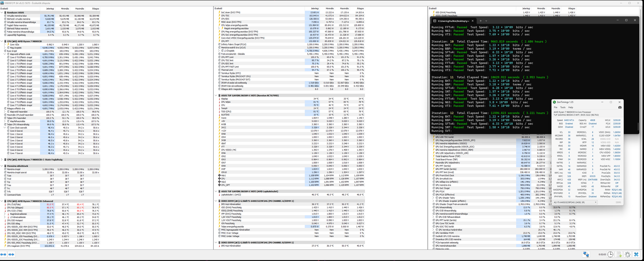This screenshot has height=261, width=644.
Task: Add a new terminal tab with the plus
Action: click(481, 21)
